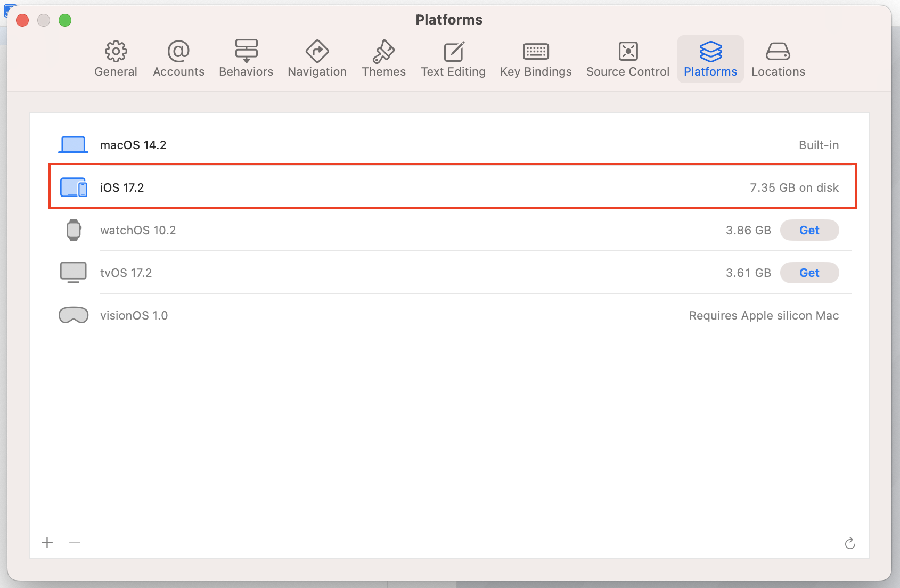900x588 pixels.
Task: Switch to the Accounts tab label
Action: 178,71
